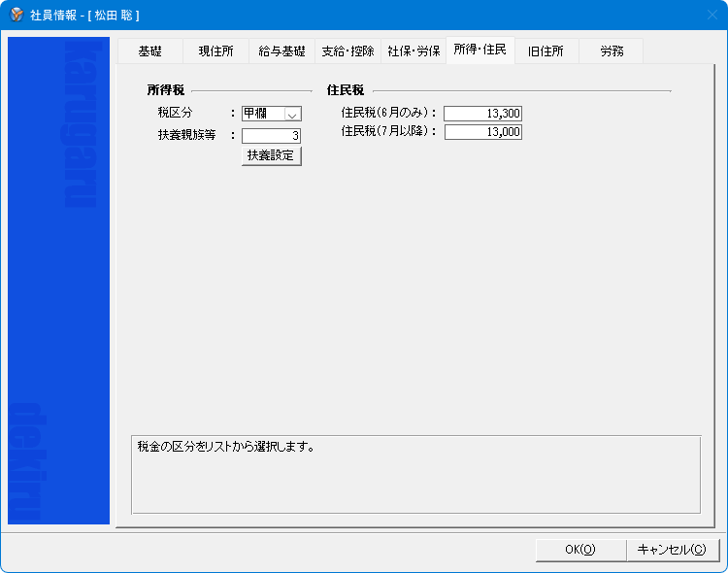Switch to the 基礎 tab
The image size is (728, 573).
coord(149,51)
